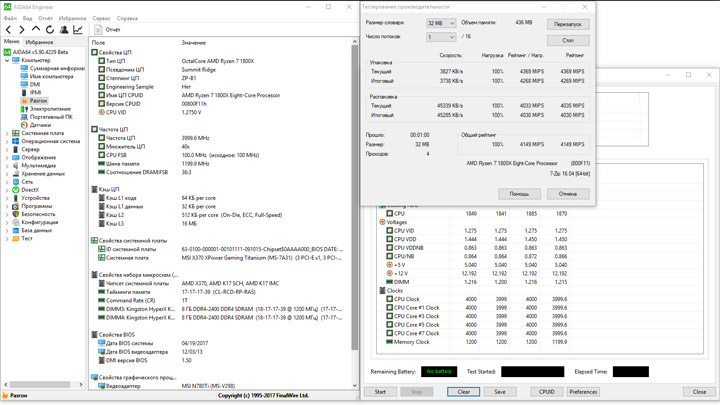Open the Электропитание tree item
This screenshot has width=720, height=405.
pos(50,109)
